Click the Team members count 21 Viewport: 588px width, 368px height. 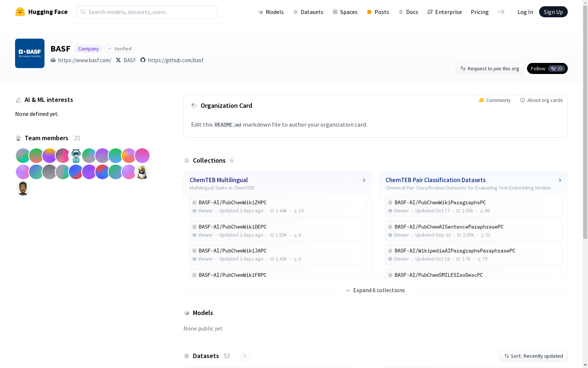(x=77, y=138)
